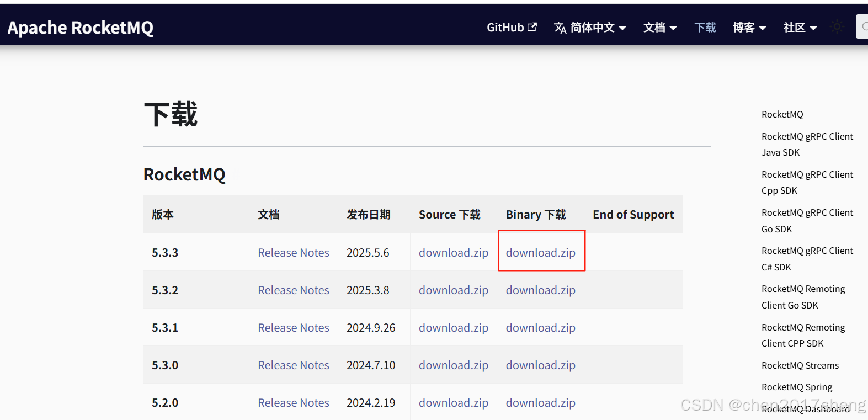Toggle the light/dark theme sun icon
The image size is (868, 420).
[x=837, y=26]
